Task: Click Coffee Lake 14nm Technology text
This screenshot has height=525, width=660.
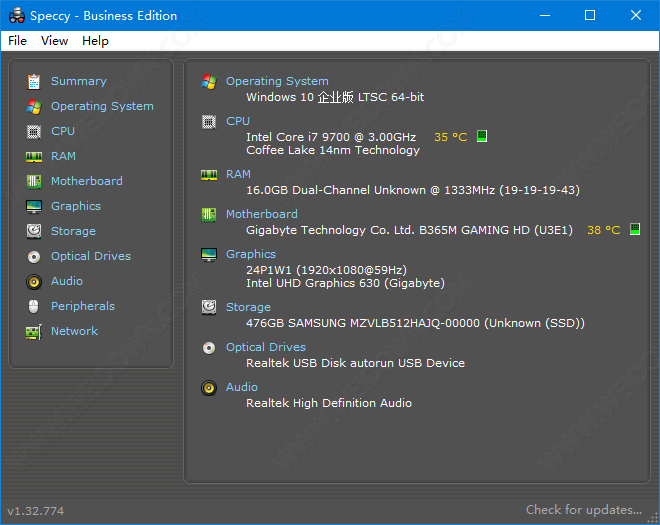Action: [x=333, y=150]
